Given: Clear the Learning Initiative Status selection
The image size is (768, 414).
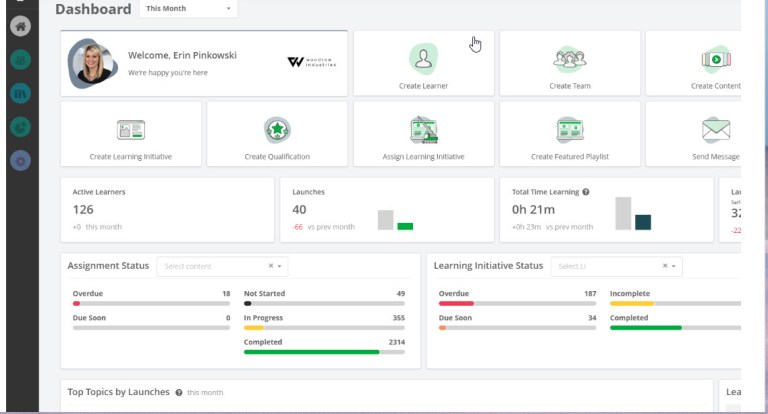Looking at the screenshot, I should pos(665,267).
